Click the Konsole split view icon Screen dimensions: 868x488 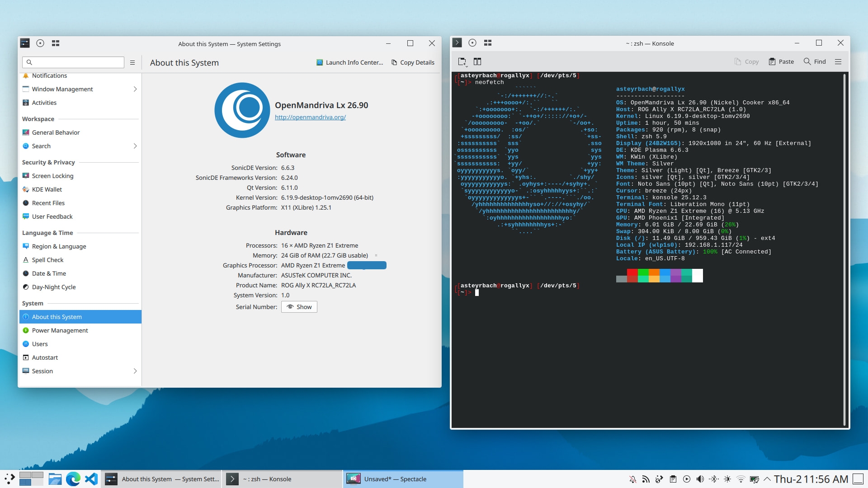[477, 62]
